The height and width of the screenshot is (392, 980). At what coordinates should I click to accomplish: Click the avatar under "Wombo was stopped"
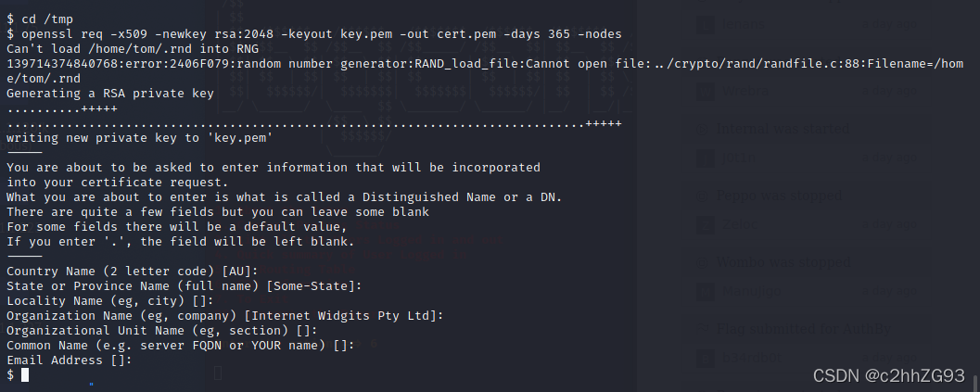705,291
